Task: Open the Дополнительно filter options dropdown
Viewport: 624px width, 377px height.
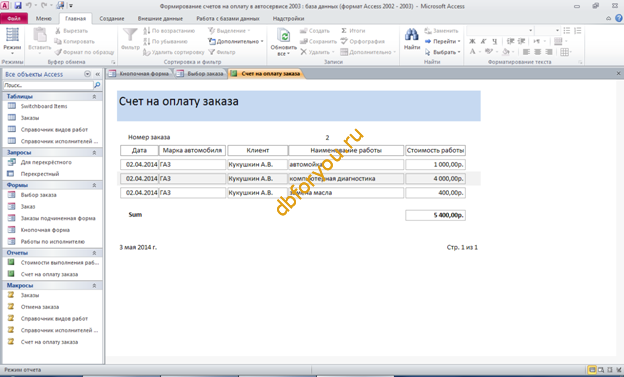Action: pos(236,41)
